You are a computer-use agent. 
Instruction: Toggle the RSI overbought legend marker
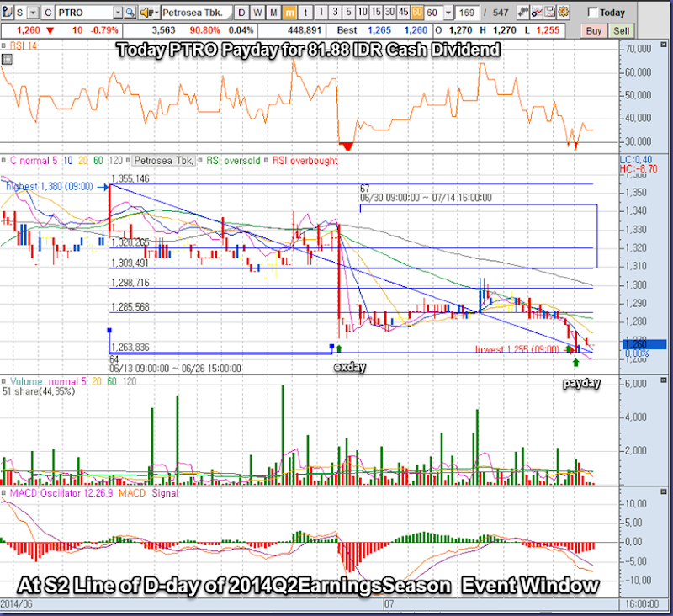[266, 161]
